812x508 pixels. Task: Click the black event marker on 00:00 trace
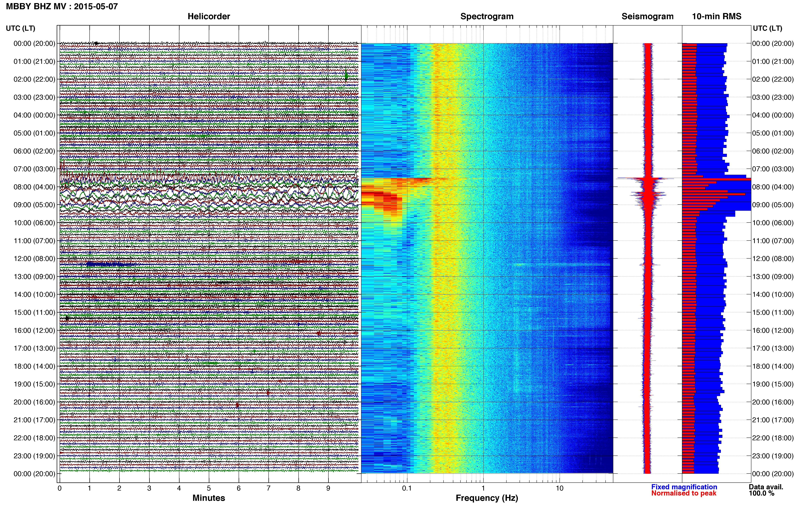tap(96, 43)
